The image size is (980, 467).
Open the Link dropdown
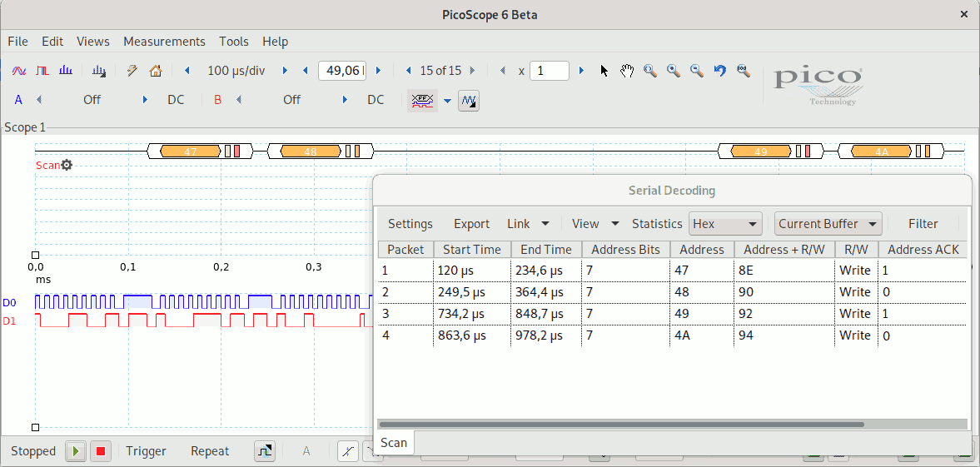click(528, 224)
